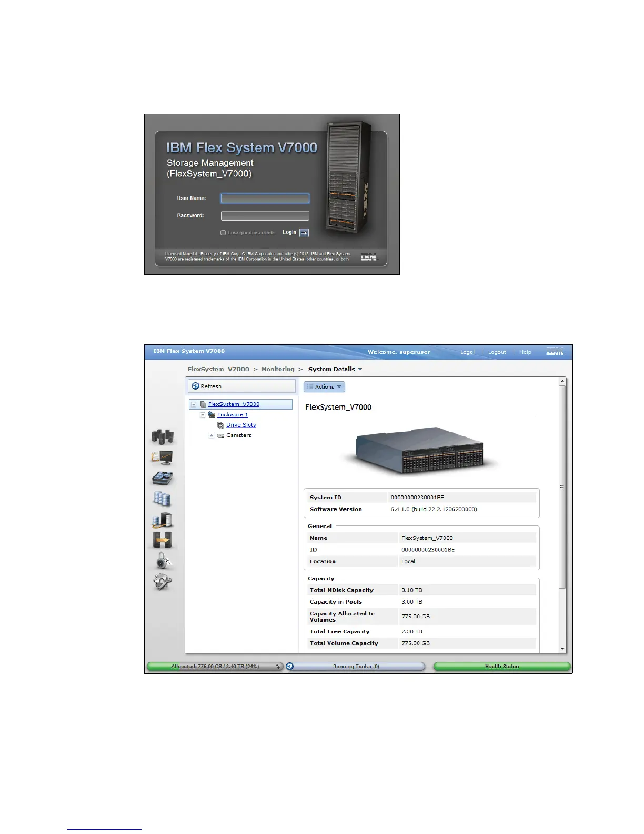Image resolution: width=644 pixels, height=834 pixels.
Task: Click the Allocated capacity status bar
Action: (215, 666)
